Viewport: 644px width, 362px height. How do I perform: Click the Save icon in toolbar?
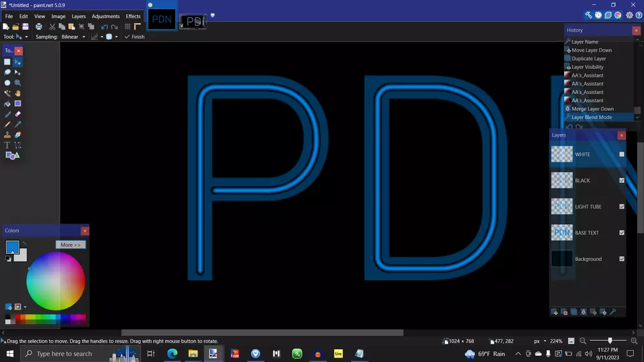point(26,26)
